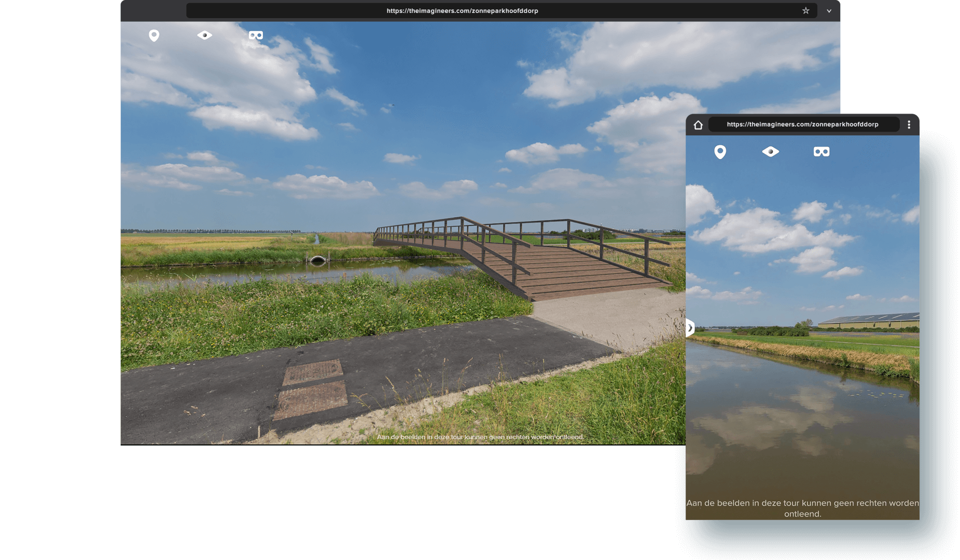960x560 pixels.
Task: Switch on VR headset mode in mobile tour
Action: pos(821,151)
